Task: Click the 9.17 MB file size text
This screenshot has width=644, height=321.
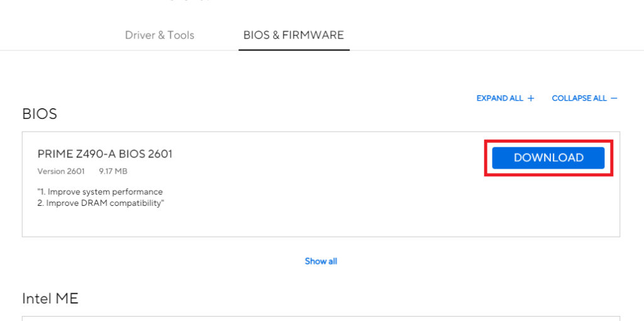Action: 113,171
